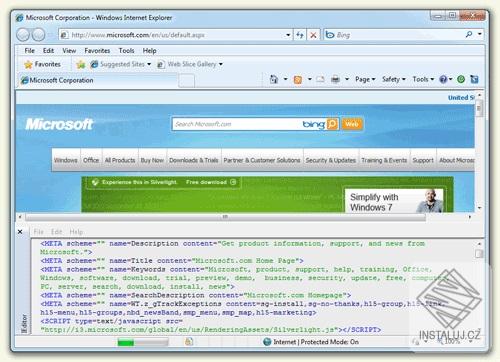This screenshot has height=362, width=500.
Task: Click the orange Bing search button on page
Action: (332, 124)
